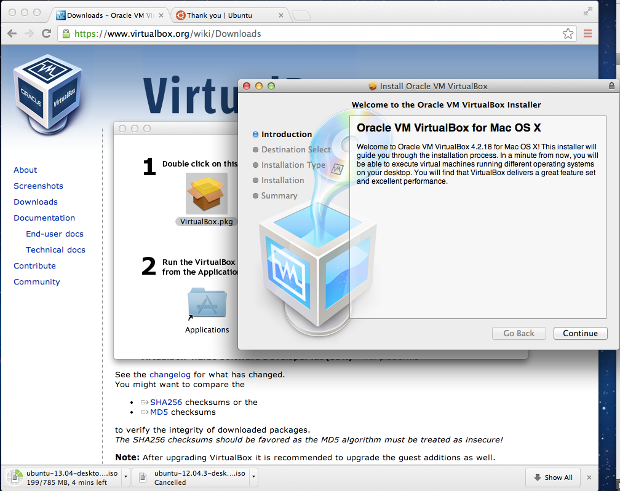Open the Technical docs link

[x=55, y=250]
